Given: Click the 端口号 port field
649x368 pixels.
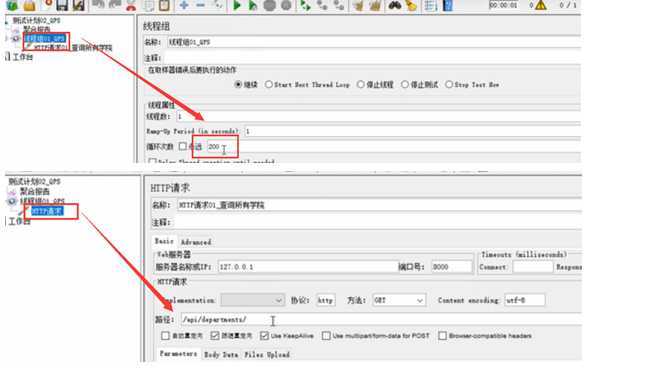Looking at the screenshot, I should pyautogui.click(x=451, y=267).
